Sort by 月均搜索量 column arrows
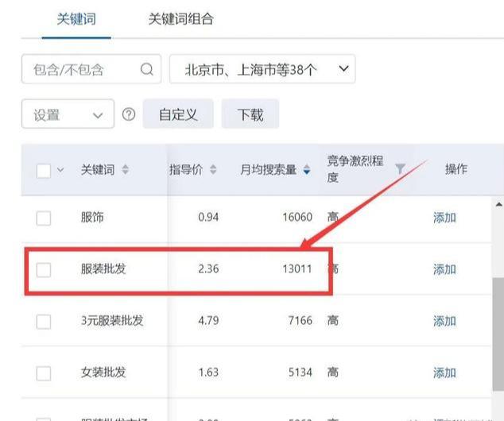The height and width of the screenshot is (421, 504). point(307,170)
